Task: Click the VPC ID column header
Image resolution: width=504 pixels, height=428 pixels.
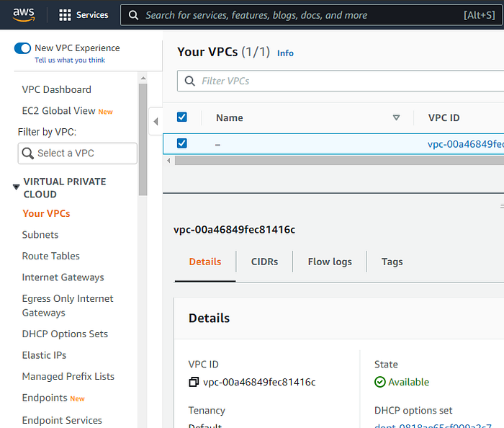Action: 444,117
